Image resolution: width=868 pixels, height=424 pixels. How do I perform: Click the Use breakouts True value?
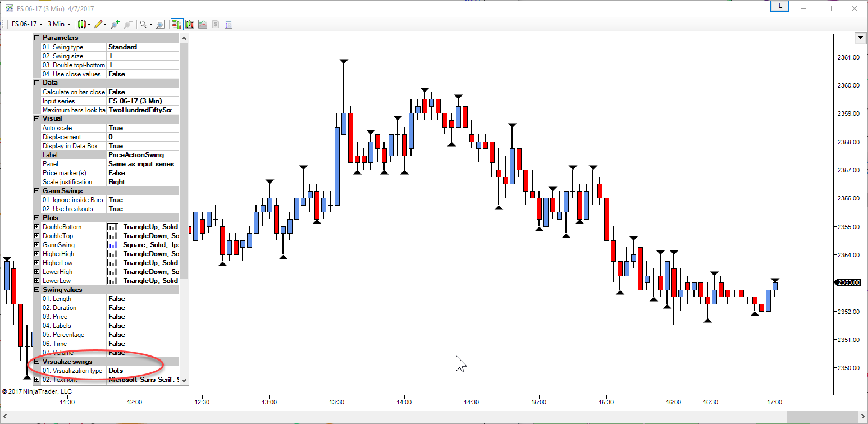click(x=143, y=209)
